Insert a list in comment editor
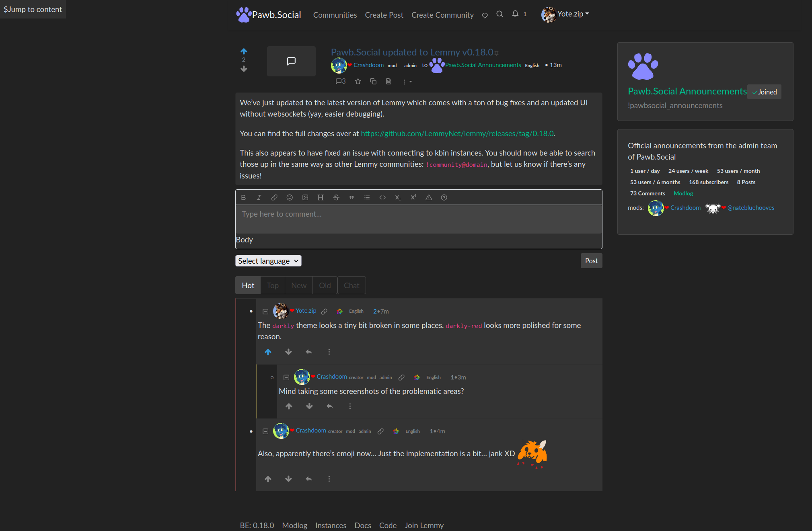Screen dimensions: 812x531 click(x=367, y=197)
